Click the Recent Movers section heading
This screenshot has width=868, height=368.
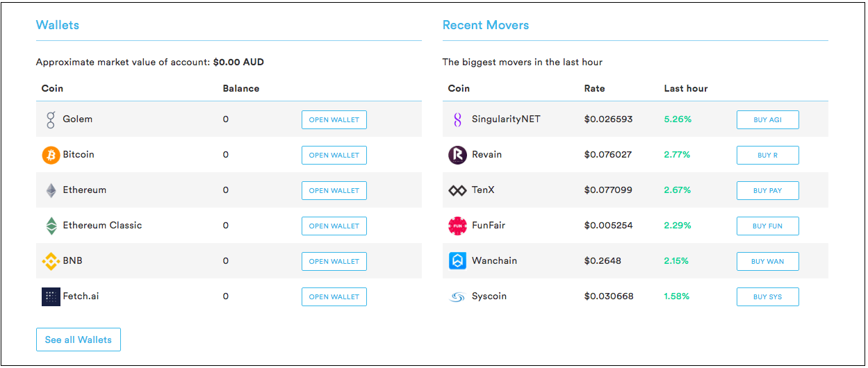point(486,25)
